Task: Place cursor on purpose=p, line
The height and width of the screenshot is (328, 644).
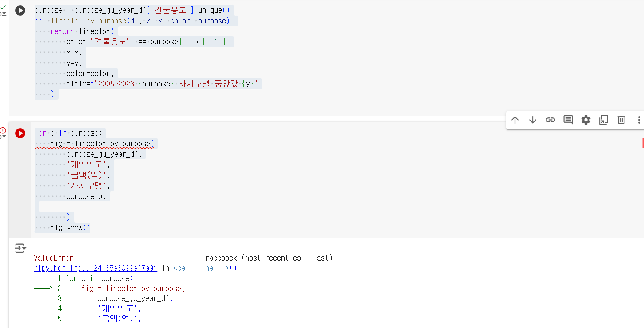Action: click(x=86, y=196)
